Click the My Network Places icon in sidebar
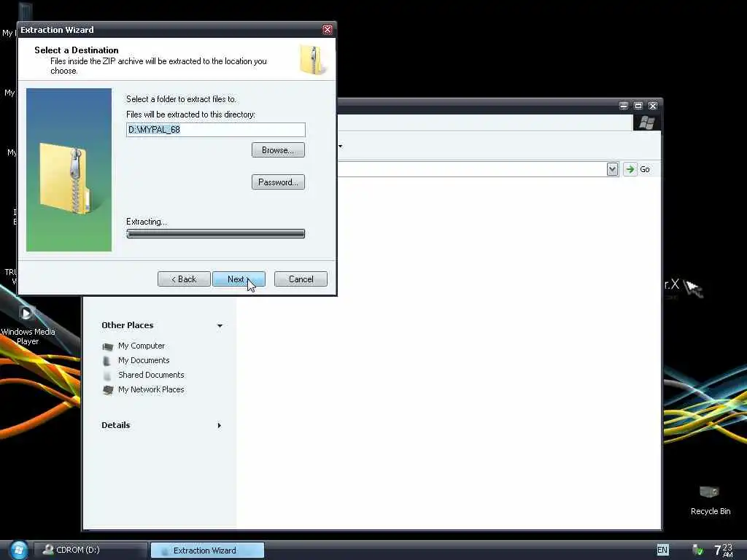 pos(108,390)
